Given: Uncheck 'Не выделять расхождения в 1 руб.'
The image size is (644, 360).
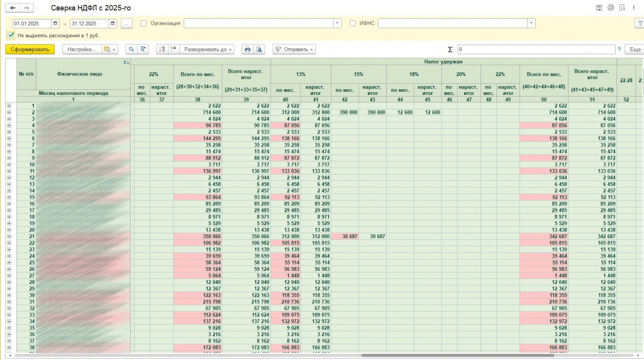Looking at the screenshot, I should [11, 35].
